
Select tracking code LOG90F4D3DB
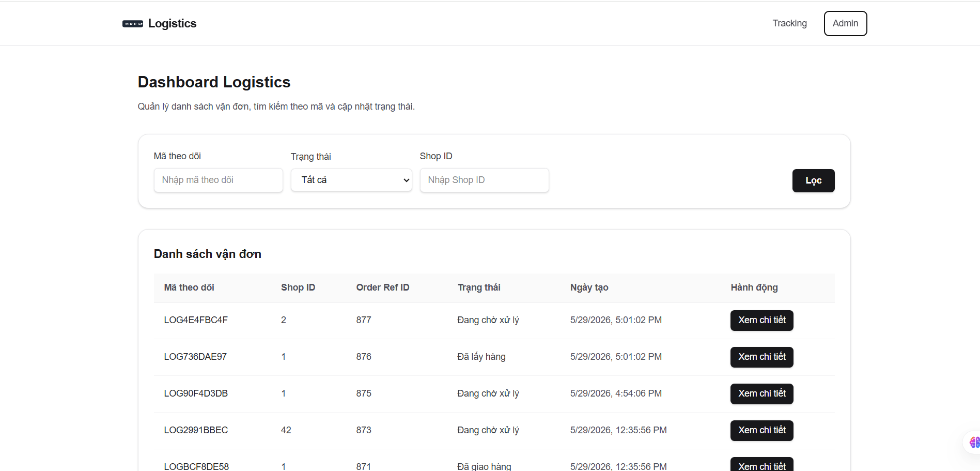click(196, 393)
